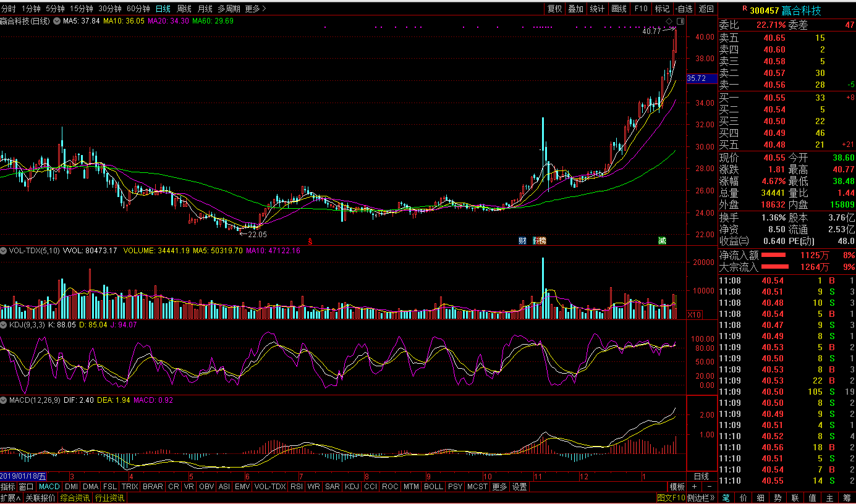Expand the 扩展 panel at bottom left
856x504 pixels.
pos(11,498)
